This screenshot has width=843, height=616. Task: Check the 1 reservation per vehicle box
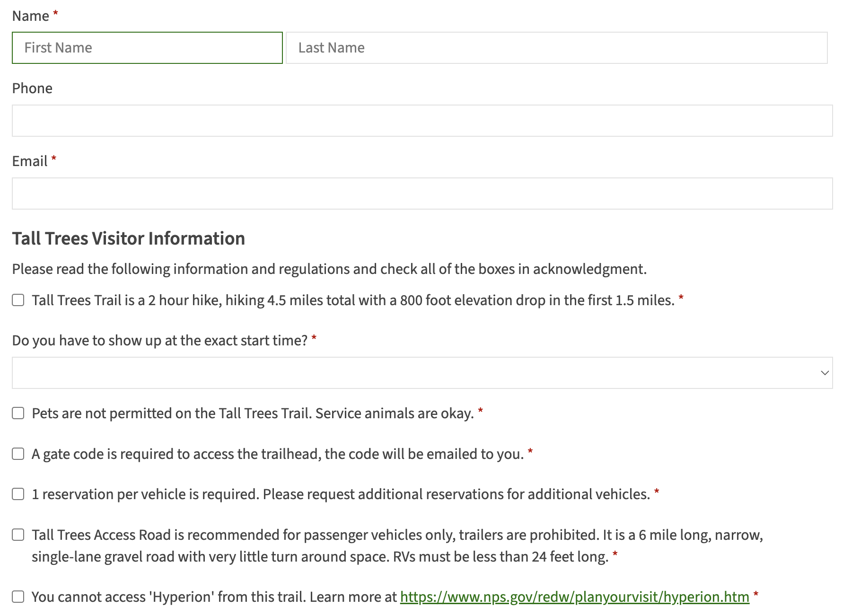point(18,494)
